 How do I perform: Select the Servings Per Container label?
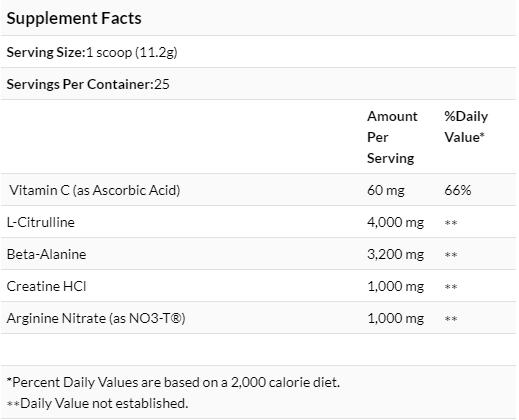(80, 84)
